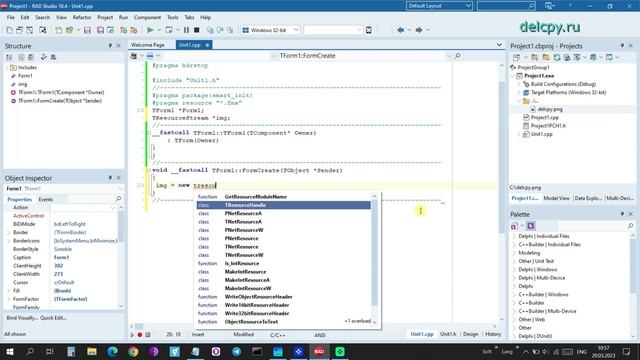640x360 pixels.
Task: Switch to Unit1.h bottom tab
Action: [x=448, y=334]
